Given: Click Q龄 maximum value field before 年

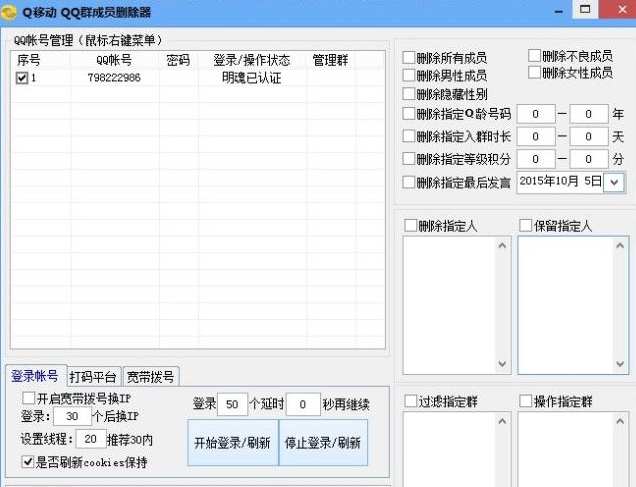Looking at the screenshot, I should (589, 114).
